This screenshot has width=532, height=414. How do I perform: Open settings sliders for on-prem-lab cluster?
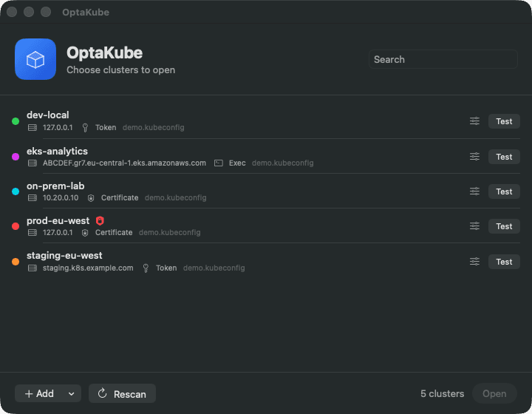[x=474, y=191]
